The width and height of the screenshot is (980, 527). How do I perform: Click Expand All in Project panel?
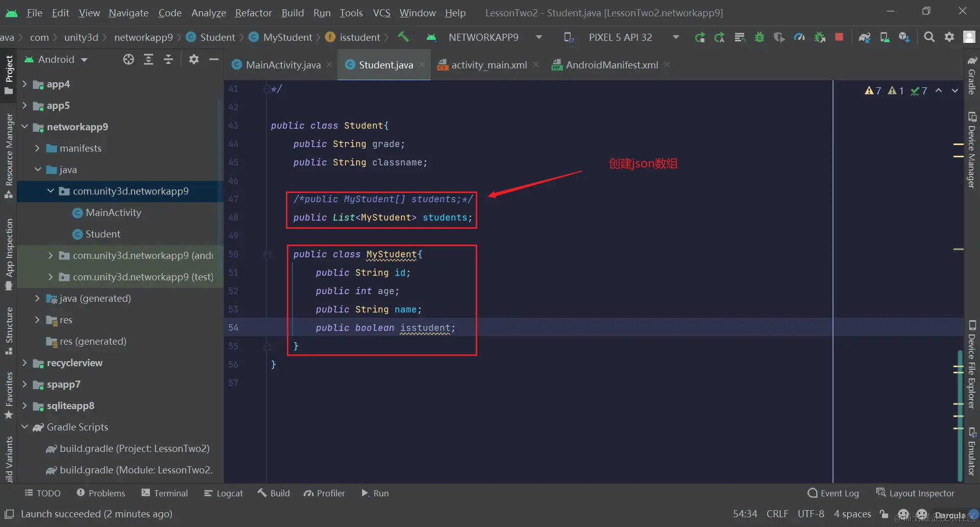(x=149, y=60)
